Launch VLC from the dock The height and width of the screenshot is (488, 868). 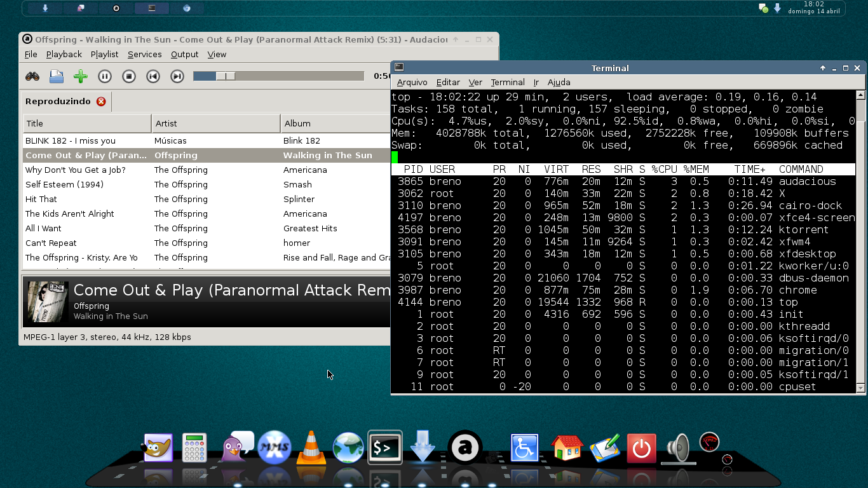311,447
